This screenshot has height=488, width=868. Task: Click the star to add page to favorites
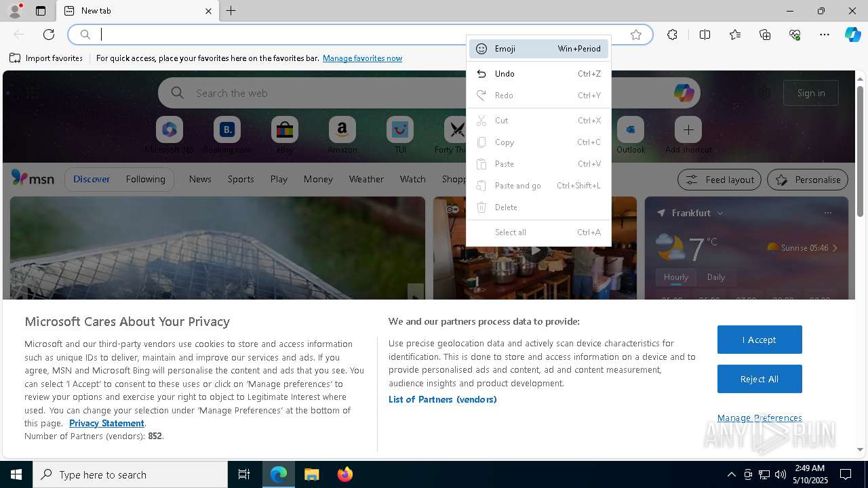click(636, 35)
